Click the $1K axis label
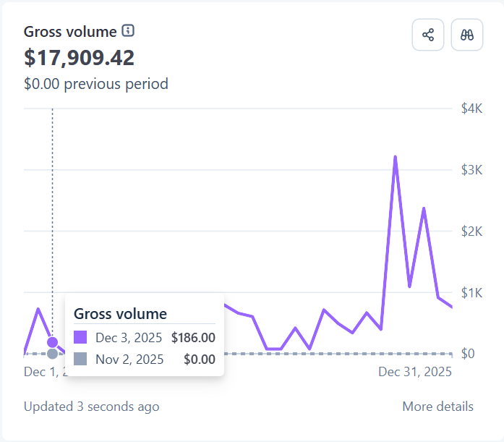This screenshot has width=504, height=442. pyautogui.click(x=471, y=292)
